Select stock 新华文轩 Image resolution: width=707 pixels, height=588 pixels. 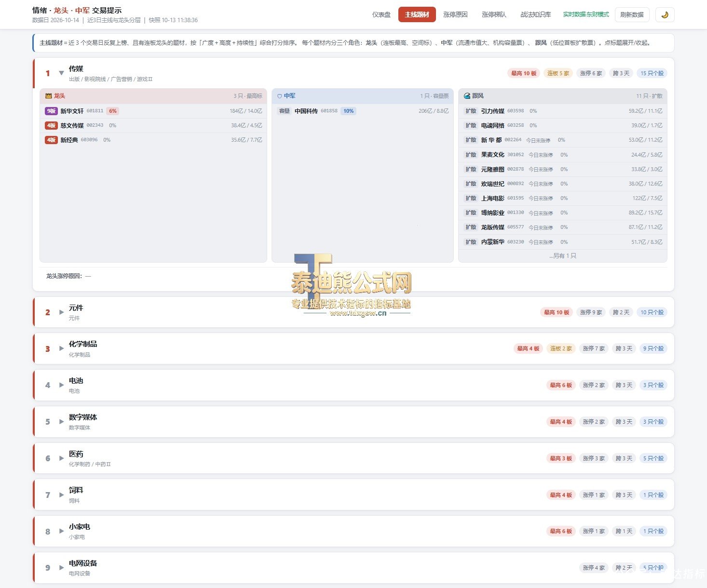[x=72, y=111]
